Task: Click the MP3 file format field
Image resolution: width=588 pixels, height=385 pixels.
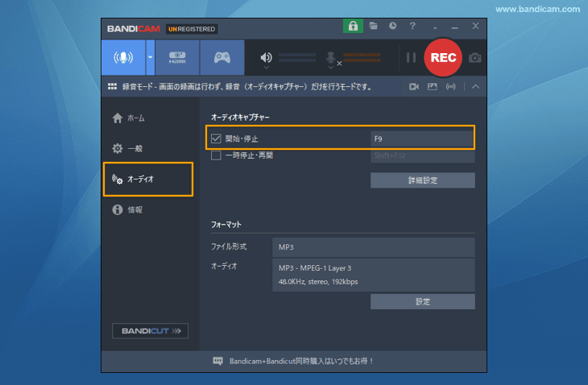Action: pos(374,247)
